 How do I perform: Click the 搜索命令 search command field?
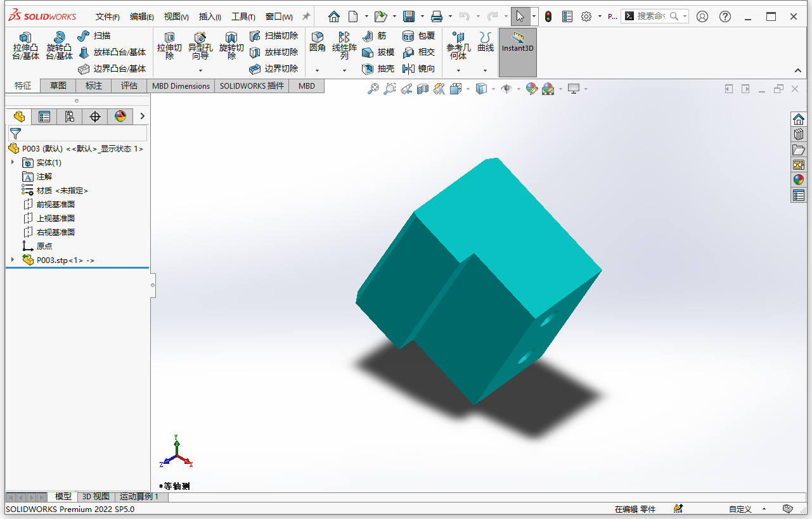click(654, 16)
